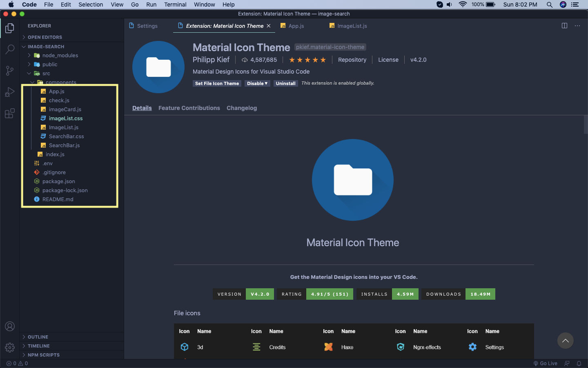This screenshot has height=368, width=588.
Task: Open notifications bell in status bar
Action: pyautogui.click(x=579, y=364)
